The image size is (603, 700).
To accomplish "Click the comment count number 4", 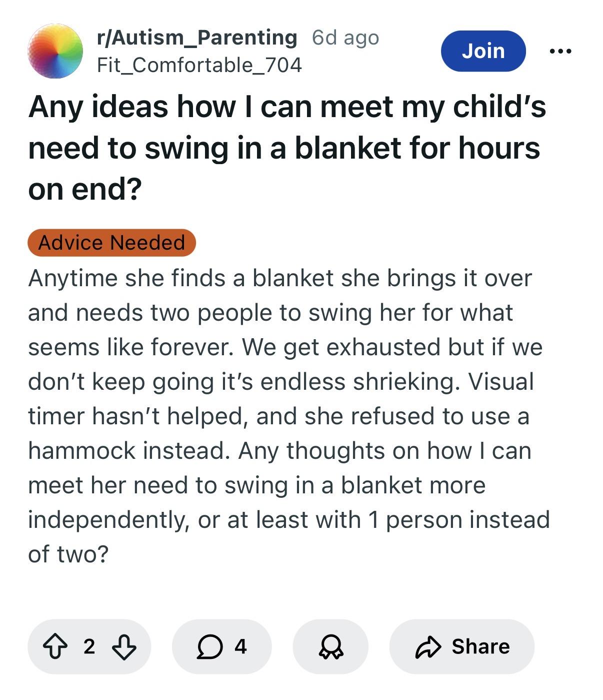I will pyautogui.click(x=240, y=646).
